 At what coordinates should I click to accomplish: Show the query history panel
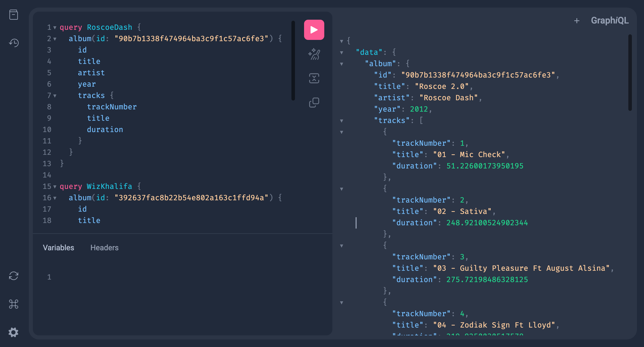(14, 43)
